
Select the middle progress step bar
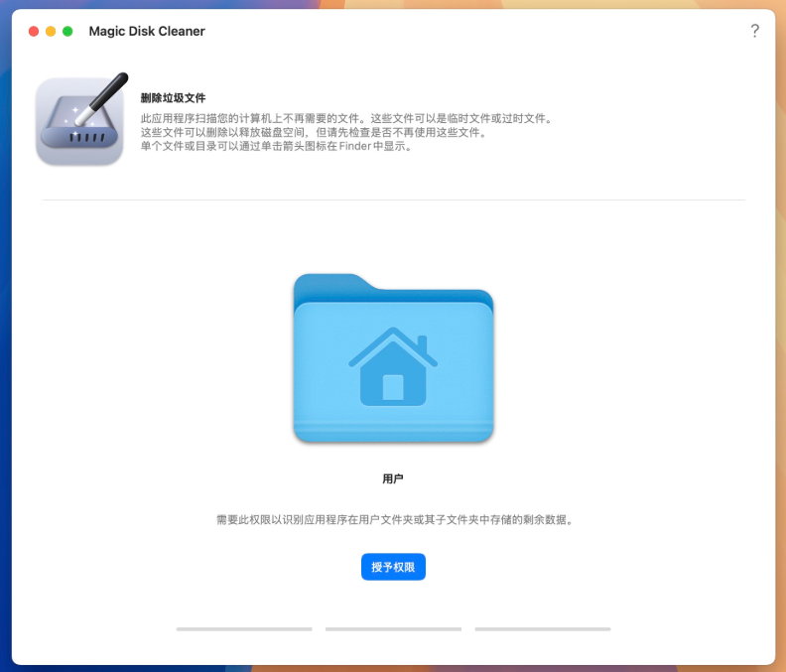[393, 628]
